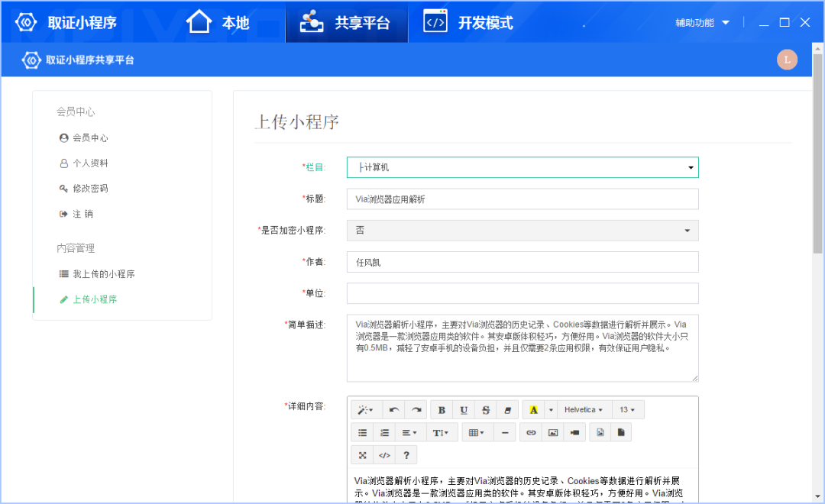Click the 作者 author input field
The height and width of the screenshot is (504, 825).
(x=522, y=262)
